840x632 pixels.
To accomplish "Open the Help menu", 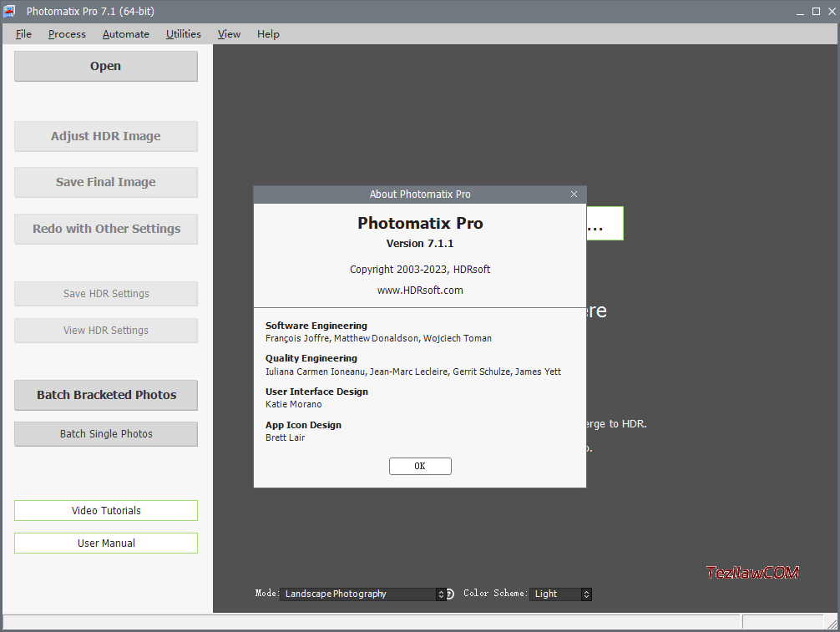I will pos(268,33).
